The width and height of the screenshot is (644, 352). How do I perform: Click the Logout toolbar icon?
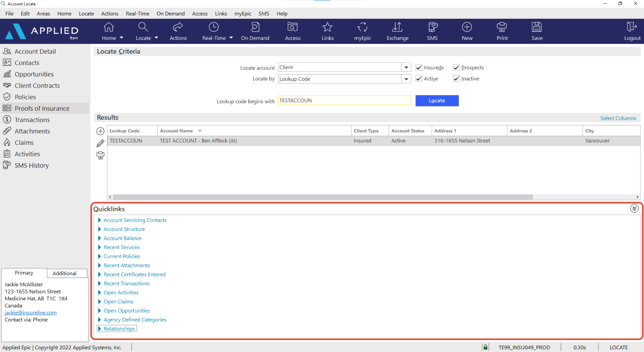pyautogui.click(x=632, y=27)
